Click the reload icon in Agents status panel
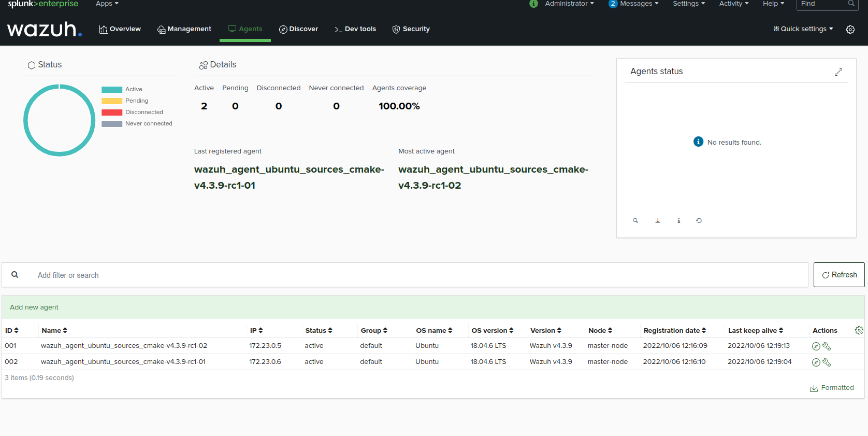 699,221
